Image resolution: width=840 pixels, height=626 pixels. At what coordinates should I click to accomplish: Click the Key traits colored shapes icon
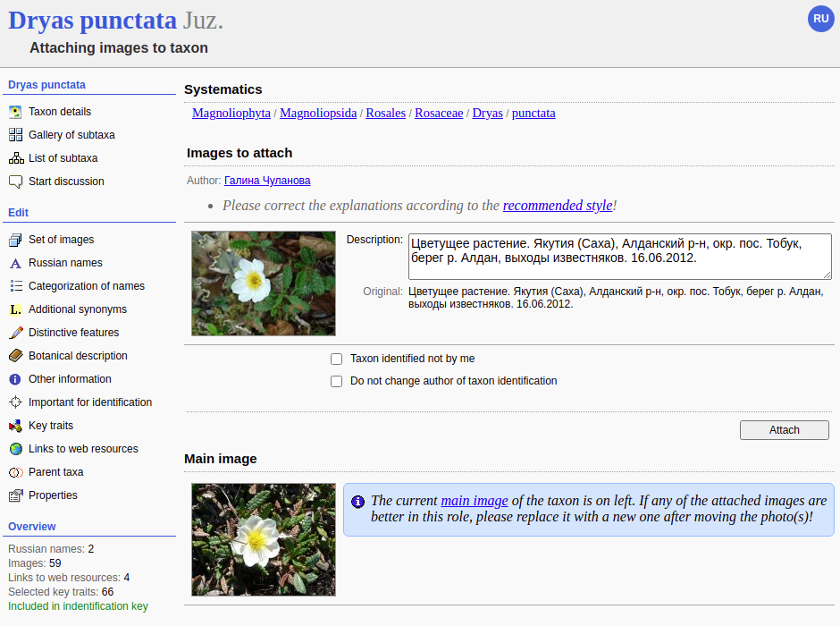[15, 426]
